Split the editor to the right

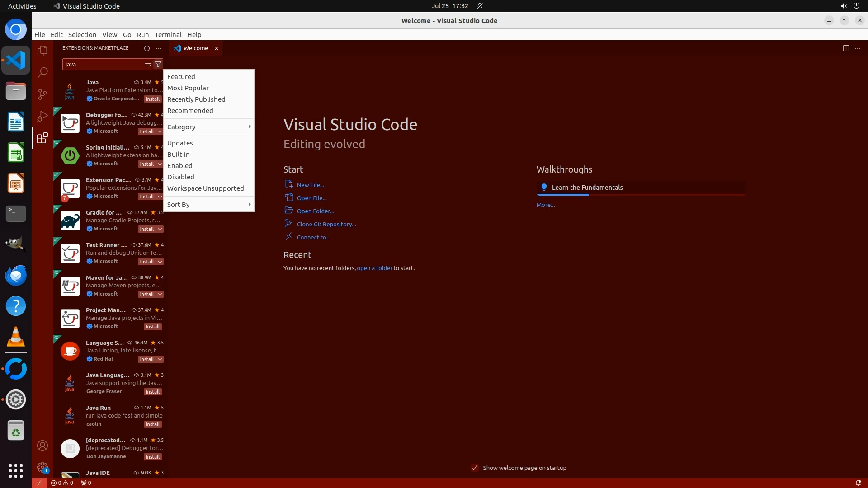[x=845, y=48]
